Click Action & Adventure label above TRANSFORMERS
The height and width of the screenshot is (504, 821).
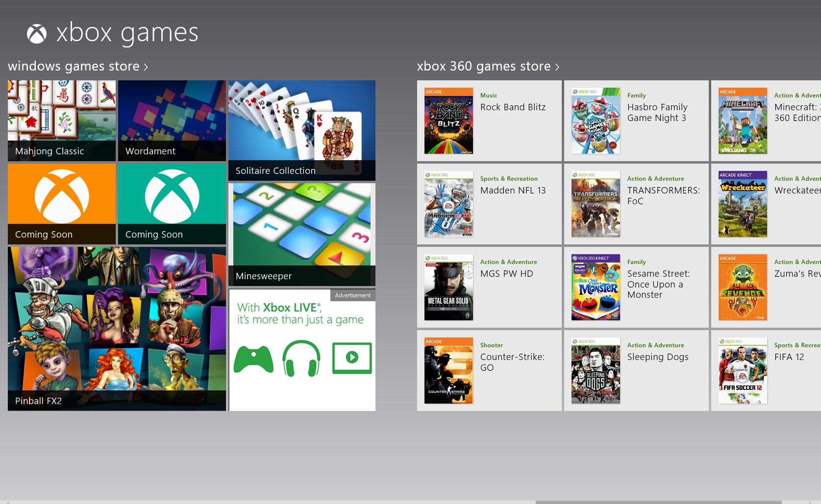(656, 179)
